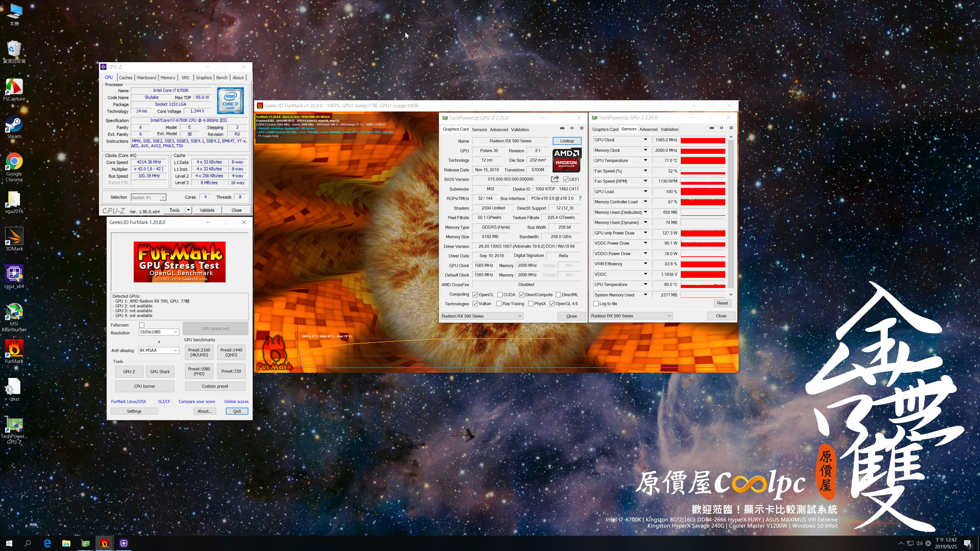Screen dimensions: 980x551
Task: Open GPU Clock sensor dropdown arrow
Action: tap(645, 140)
